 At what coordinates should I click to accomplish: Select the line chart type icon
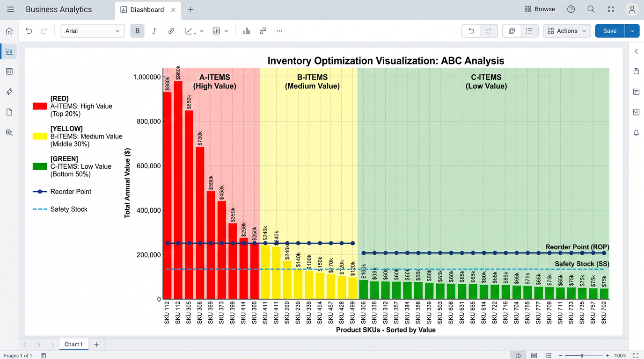click(x=190, y=31)
